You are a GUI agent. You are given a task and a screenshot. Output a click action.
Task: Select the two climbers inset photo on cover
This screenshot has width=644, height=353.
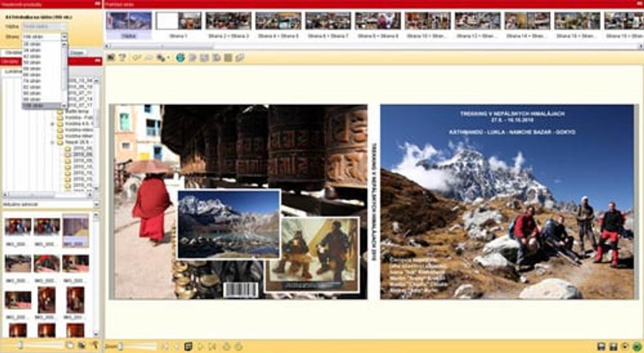coord(312,255)
